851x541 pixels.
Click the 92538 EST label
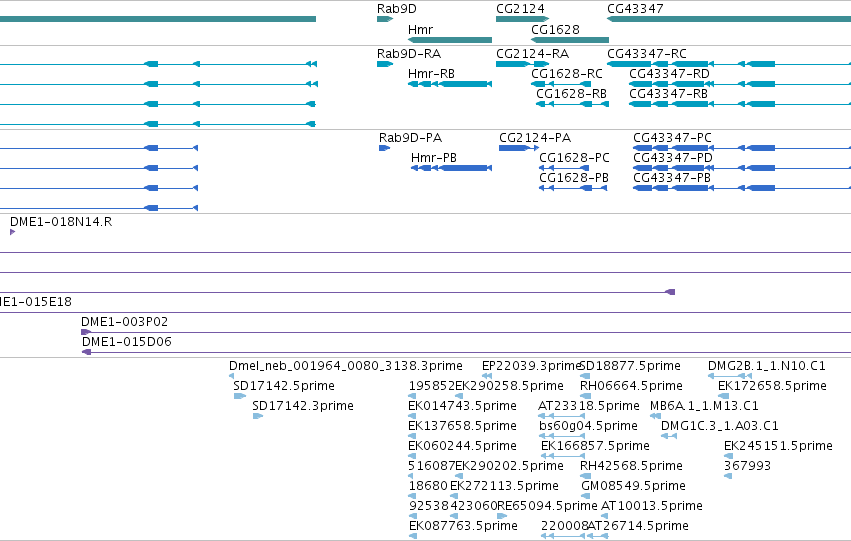click(x=429, y=506)
